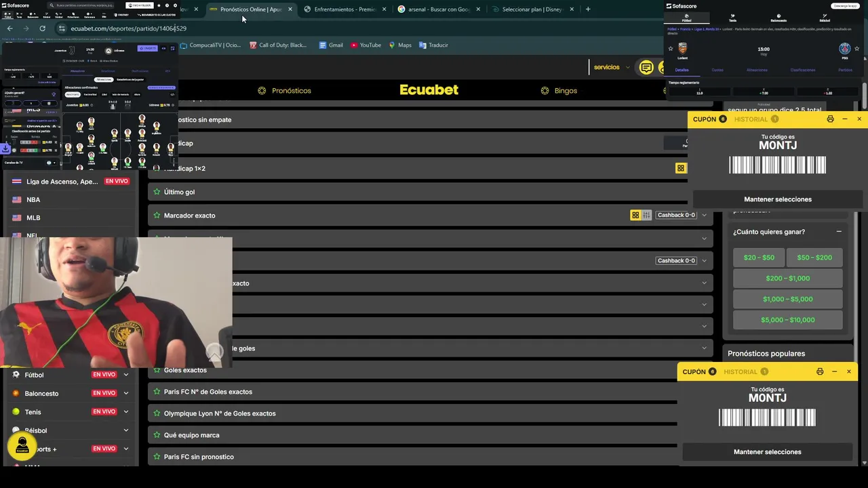The width and height of the screenshot is (868, 488).
Task: Click the support agent avatar icon
Action: click(22, 445)
